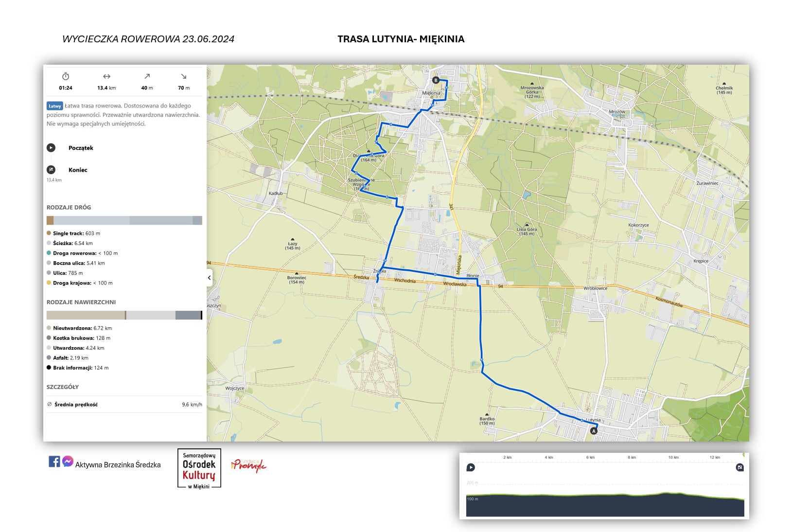This screenshot has height=532, width=792.
Task: Open Aktywna Brzezinka Średzka link
Action: click(118, 465)
